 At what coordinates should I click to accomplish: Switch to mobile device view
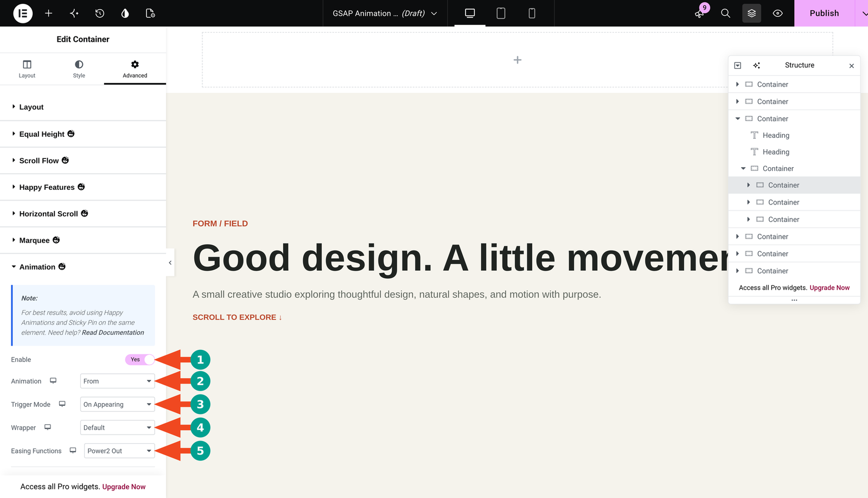tap(532, 13)
